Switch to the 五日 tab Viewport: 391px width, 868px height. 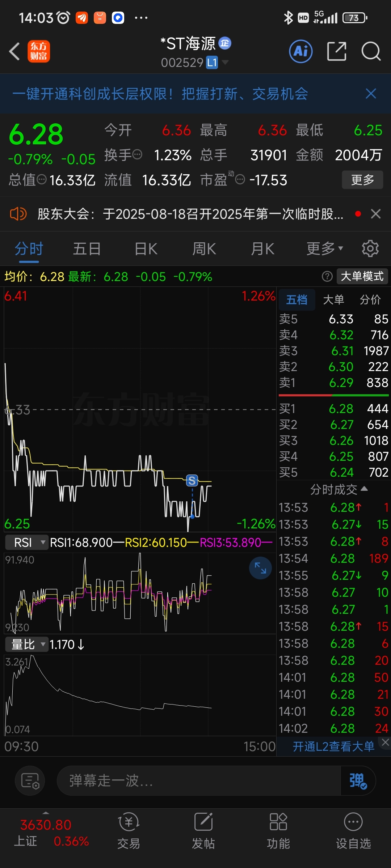[87, 249]
